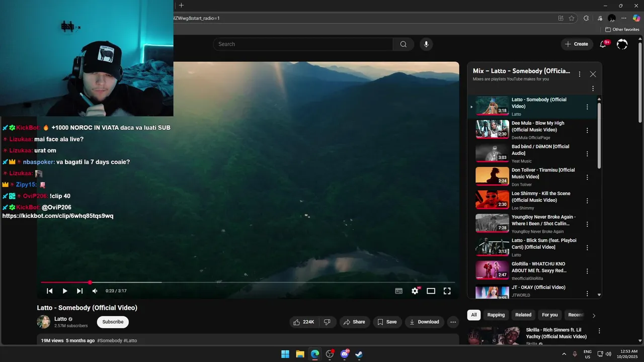Open the Latto channel avatar
This screenshot has height=362, width=644.
point(44,322)
